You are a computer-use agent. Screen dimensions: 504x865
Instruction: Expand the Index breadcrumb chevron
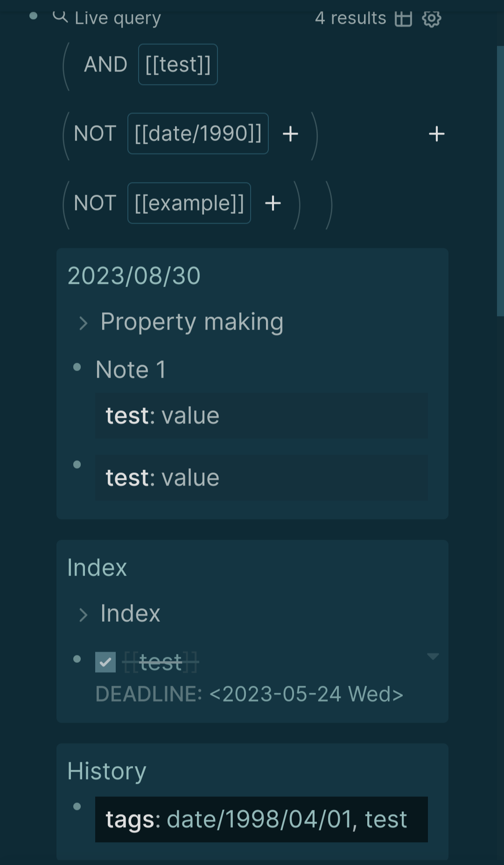(84, 615)
